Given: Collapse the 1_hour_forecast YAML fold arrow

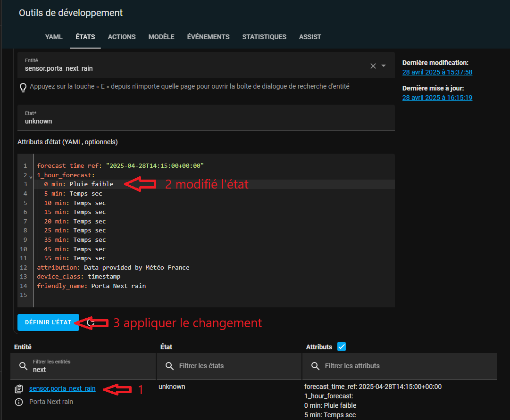Looking at the screenshot, I should 31,177.
